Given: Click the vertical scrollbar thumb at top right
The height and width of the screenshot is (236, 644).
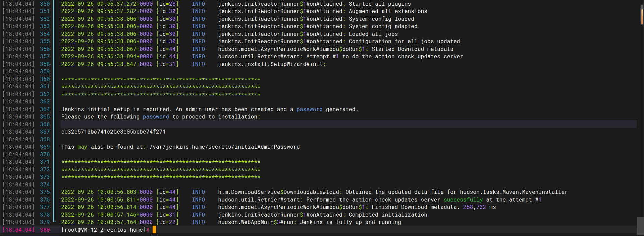Looking at the screenshot, I should 642,15.
